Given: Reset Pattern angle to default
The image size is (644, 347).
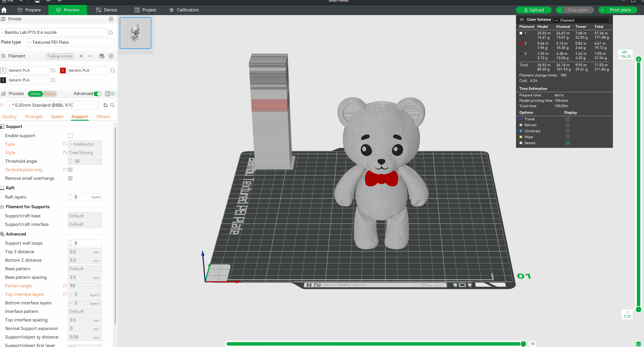Looking at the screenshot, I should pos(65,286).
